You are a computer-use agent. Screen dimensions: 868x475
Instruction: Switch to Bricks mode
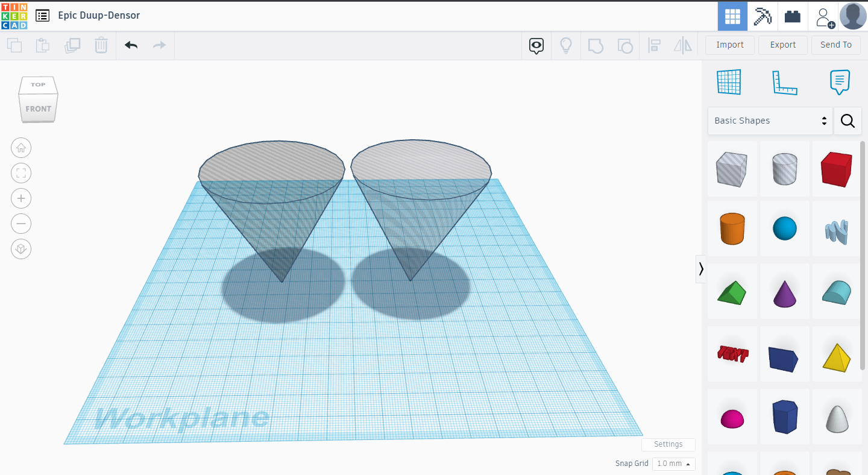click(793, 16)
